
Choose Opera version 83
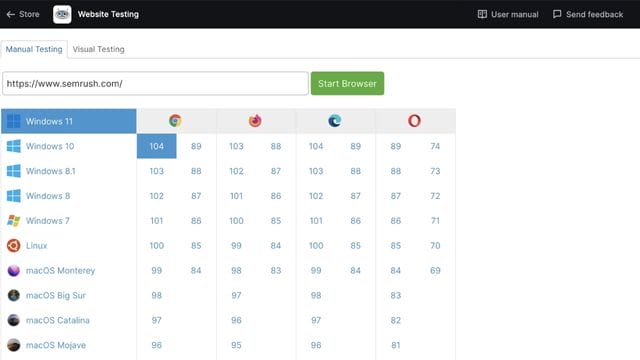(x=396, y=296)
